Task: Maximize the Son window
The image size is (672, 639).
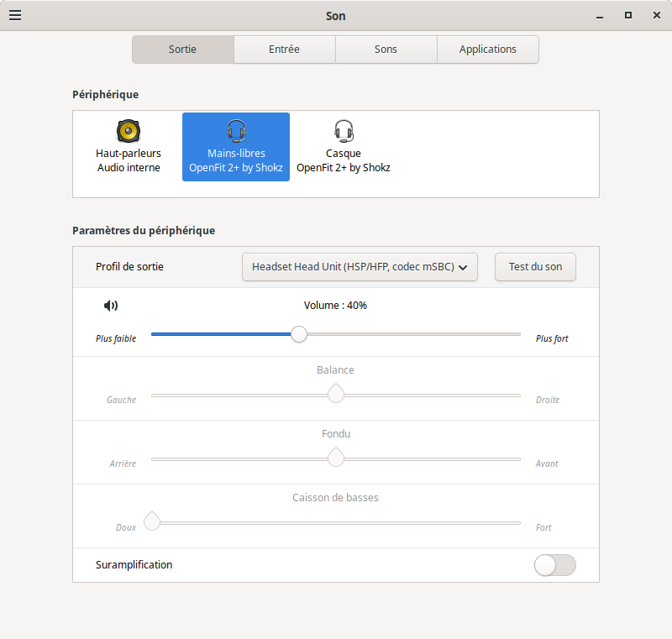Action: coord(627,15)
